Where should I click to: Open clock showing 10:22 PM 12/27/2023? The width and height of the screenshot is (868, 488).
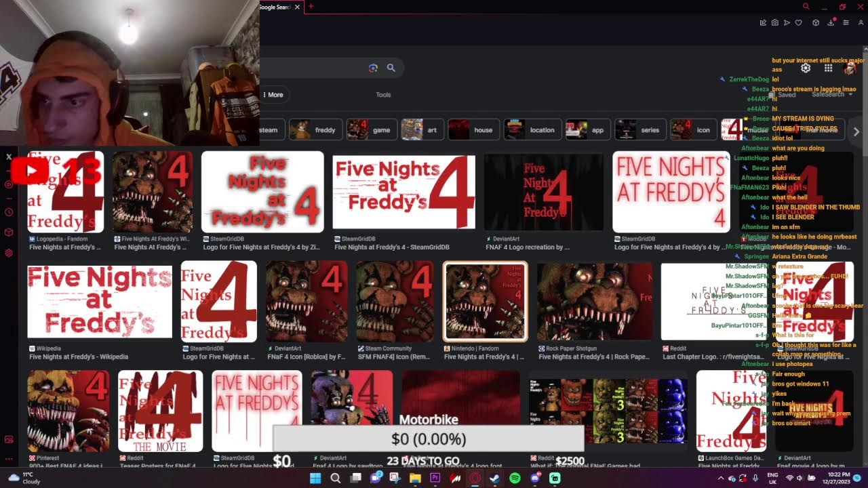point(837,478)
